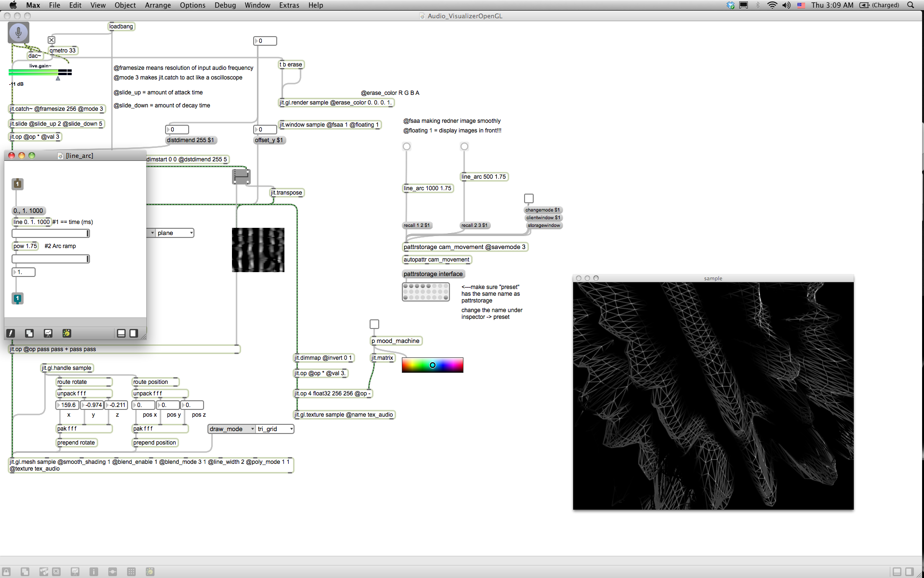
Task: Open the File menu
Action: [x=54, y=5]
